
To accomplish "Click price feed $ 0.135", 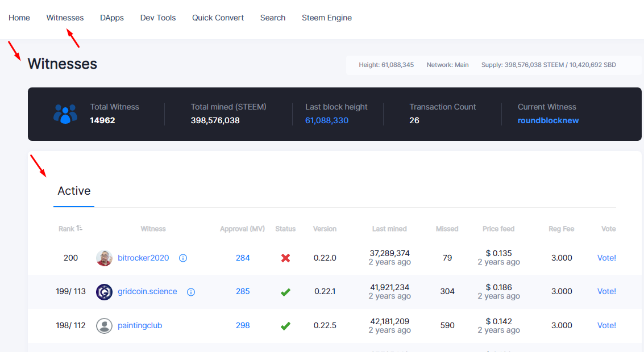I will (x=498, y=253).
